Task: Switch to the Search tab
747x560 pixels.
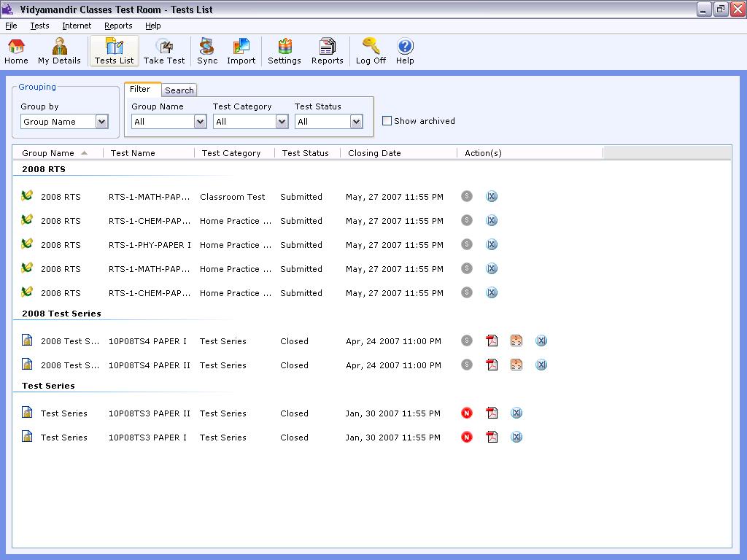Action: pos(179,90)
